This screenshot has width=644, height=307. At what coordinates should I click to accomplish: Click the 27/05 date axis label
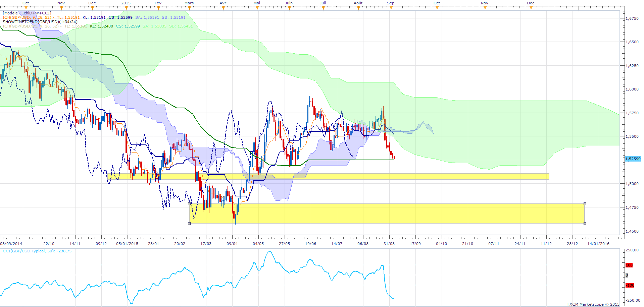(x=285, y=244)
